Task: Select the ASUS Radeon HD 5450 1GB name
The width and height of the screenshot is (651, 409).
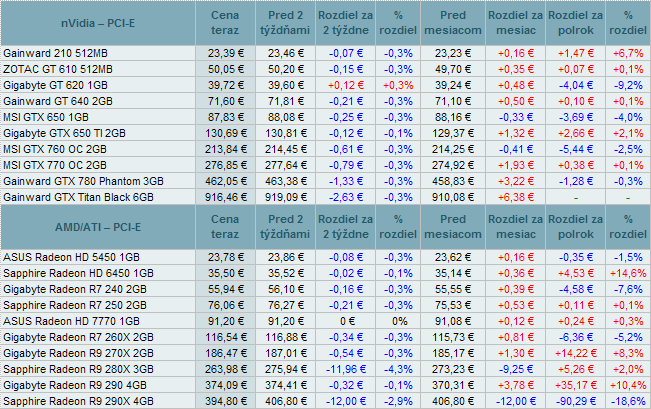Action: click(x=71, y=257)
